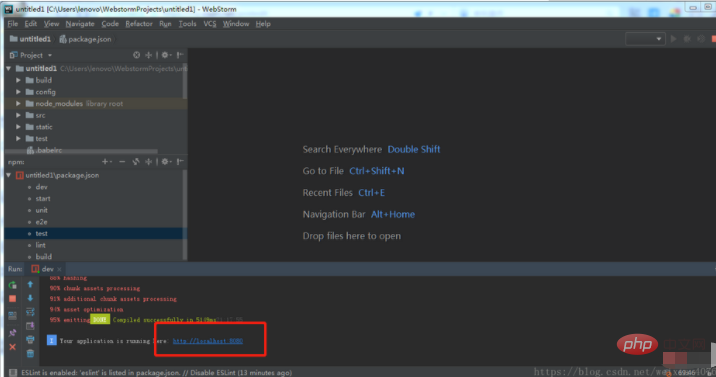This screenshot has width=716, height=377.
Task: Open Project panel settings gear
Action: (166, 55)
